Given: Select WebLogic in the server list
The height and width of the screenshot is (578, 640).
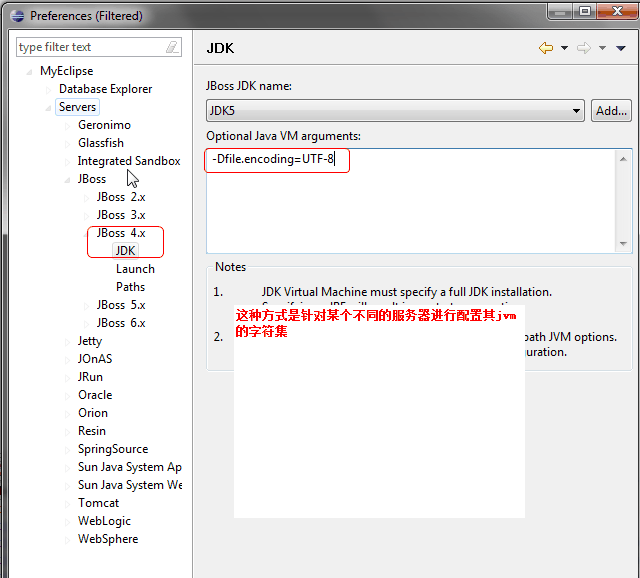Looking at the screenshot, I should pos(104,521).
